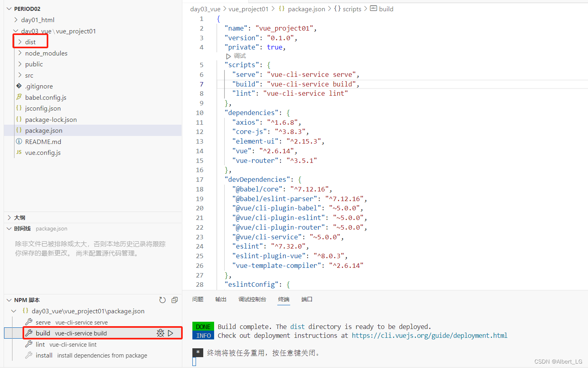Collapse the PERIOD02 workspace section

point(9,8)
